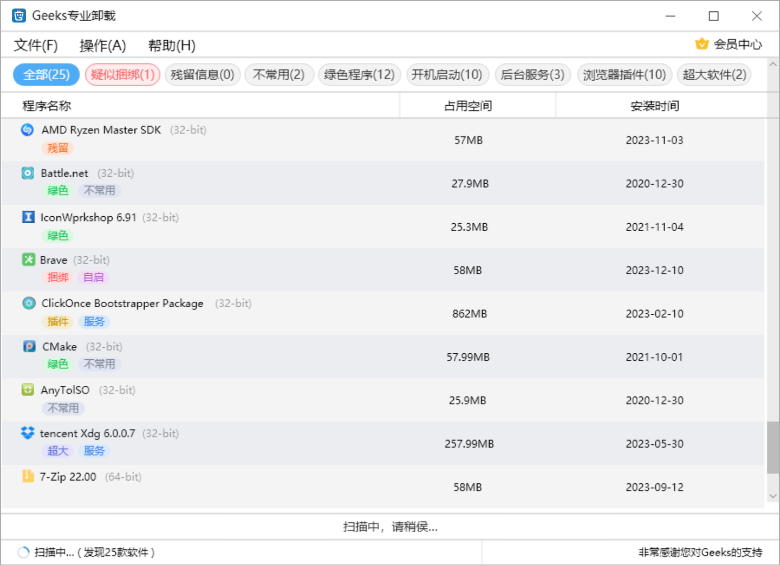
Task: Click the Battle.net program icon
Action: (x=28, y=173)
